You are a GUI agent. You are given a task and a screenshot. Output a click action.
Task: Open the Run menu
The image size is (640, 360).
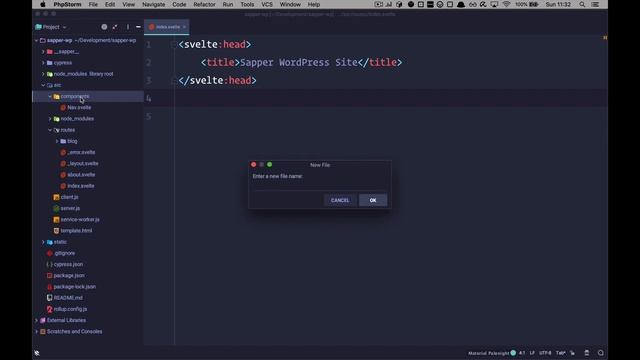228,4
